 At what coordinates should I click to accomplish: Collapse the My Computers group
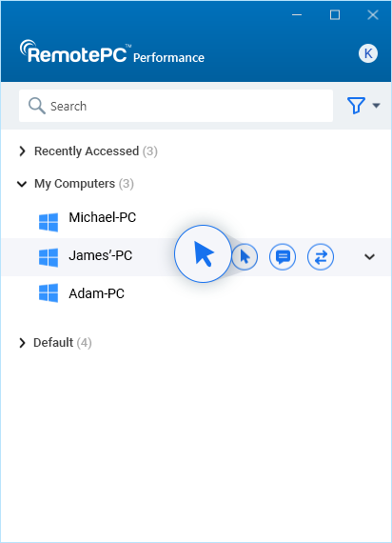pos(22,184)
